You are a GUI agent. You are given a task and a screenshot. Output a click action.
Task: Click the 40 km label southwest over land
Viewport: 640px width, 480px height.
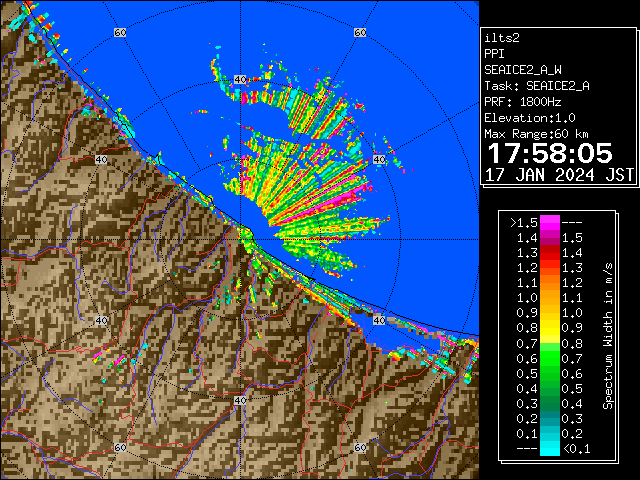101,320
